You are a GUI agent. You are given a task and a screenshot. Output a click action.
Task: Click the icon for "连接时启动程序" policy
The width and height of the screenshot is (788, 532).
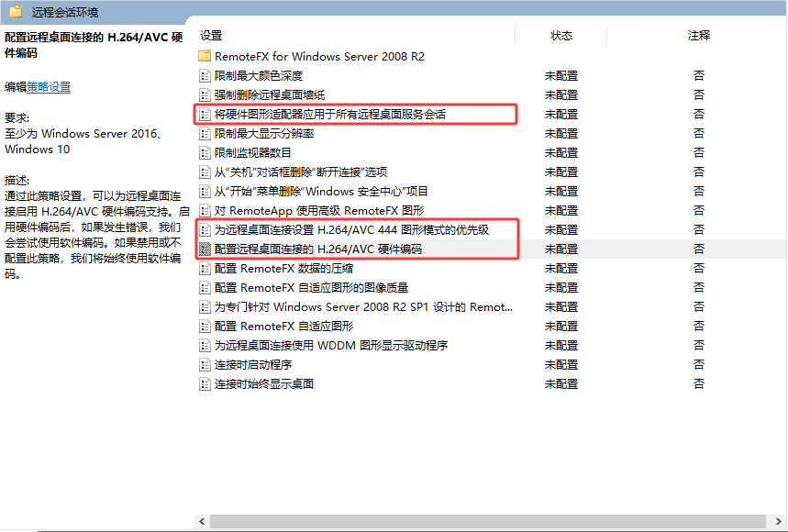(205, 364)
